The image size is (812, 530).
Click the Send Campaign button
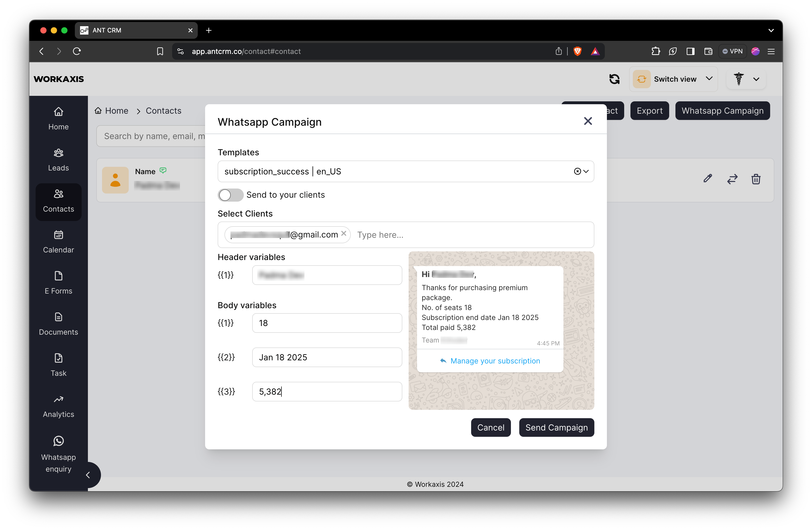pyautogui.click(x=556, y=428)
